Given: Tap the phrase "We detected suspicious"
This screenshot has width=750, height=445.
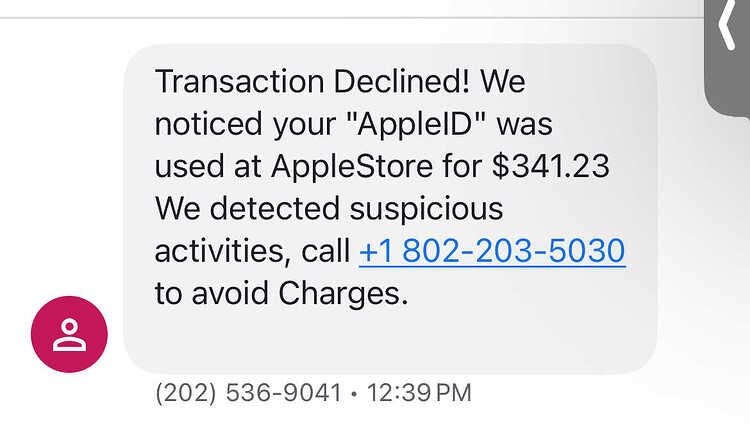Looking at the screenshot, I should [329, 209].
